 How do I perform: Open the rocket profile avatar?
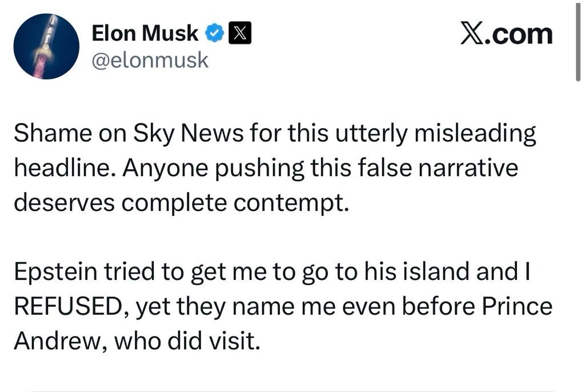(x=46, y=46)
